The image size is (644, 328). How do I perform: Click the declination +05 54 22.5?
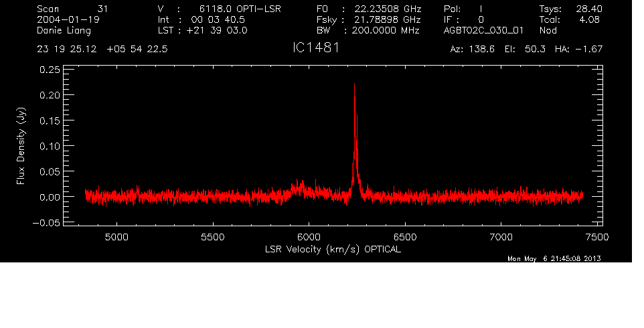137,50
